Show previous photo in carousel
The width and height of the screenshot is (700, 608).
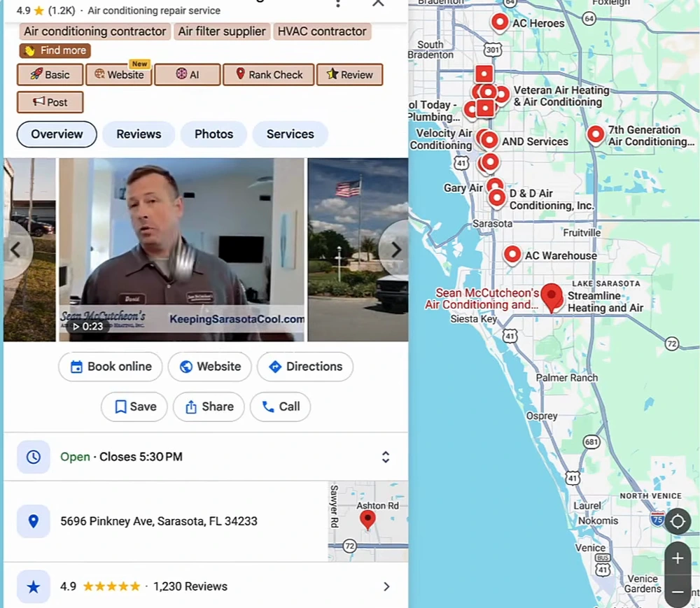click(x=16, y=250)
